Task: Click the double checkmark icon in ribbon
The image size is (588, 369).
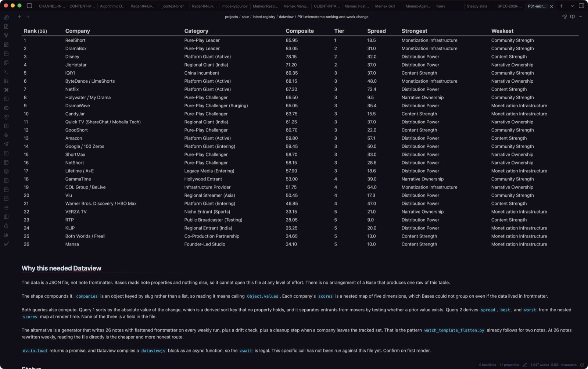Action: [x=6, y=244]
